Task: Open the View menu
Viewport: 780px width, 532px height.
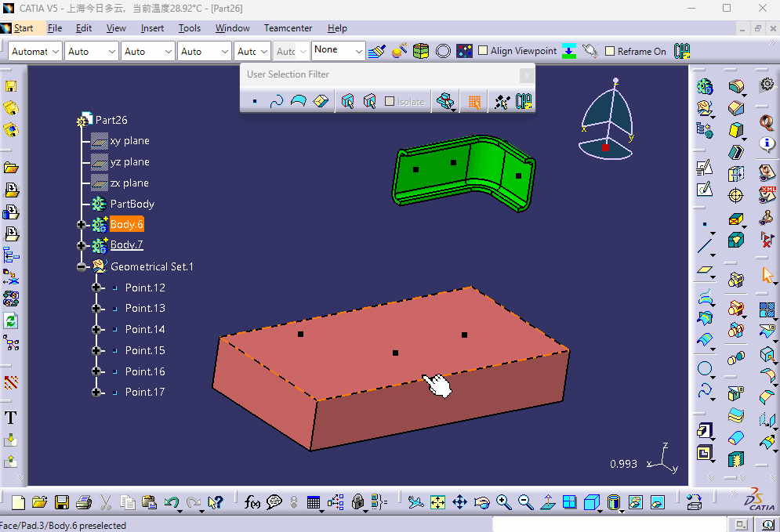Action: pos(116,28)
